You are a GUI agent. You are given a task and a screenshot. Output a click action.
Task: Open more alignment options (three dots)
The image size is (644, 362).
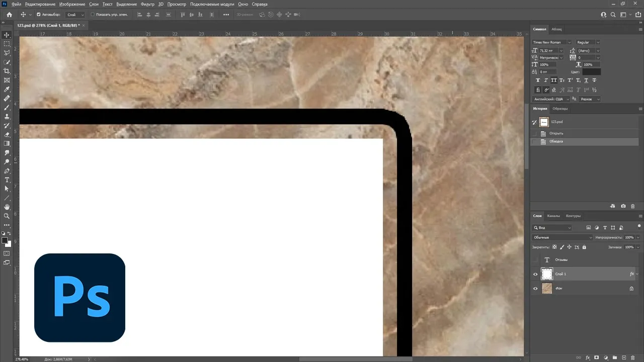click(x=226, y=15)
